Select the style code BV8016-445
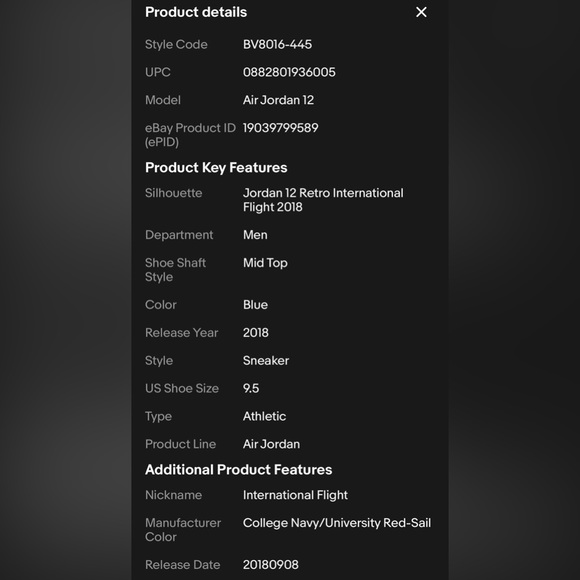The height and width of the screenshot is (580, 580). click(x=277, y=44)
